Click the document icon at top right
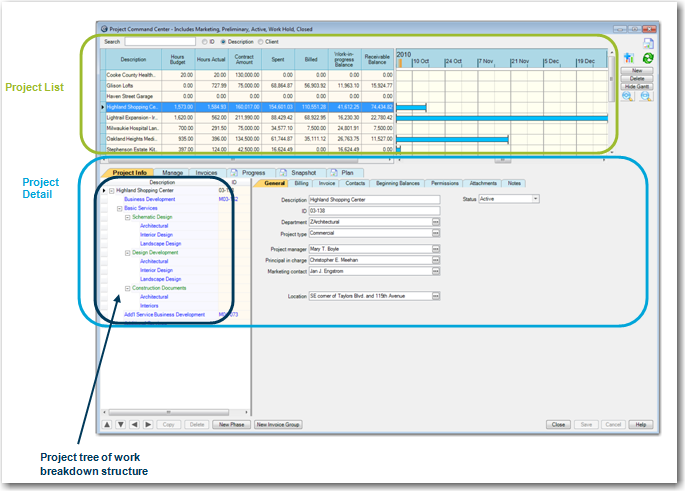This screenshot has height=491, width=685. coord(648,45)
